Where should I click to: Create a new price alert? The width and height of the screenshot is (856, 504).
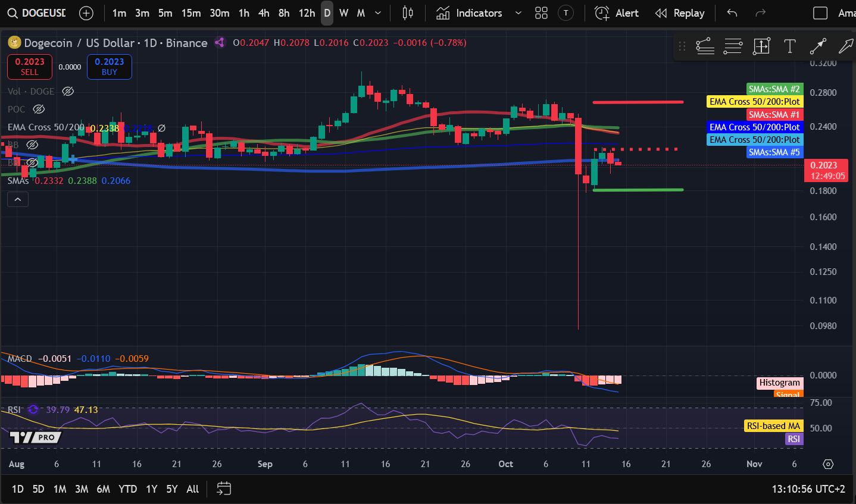617,13
